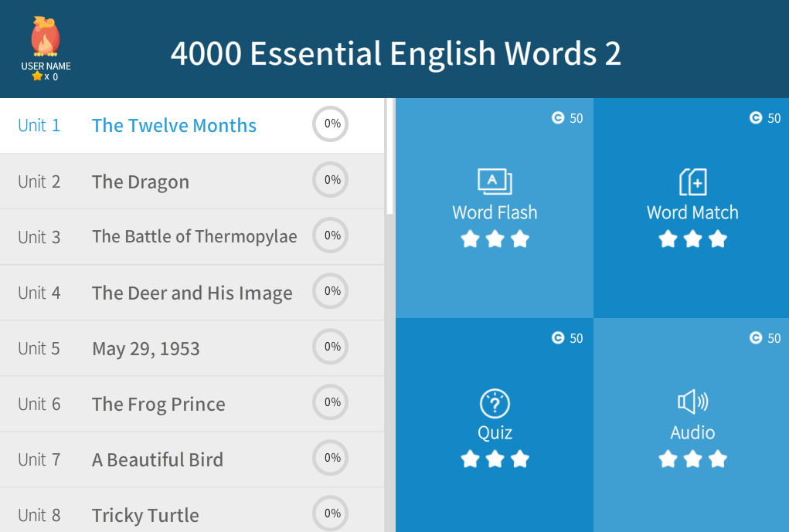Click the 0% progress circle for Unit 2
The image size is (789, 532).
[331, 179]
